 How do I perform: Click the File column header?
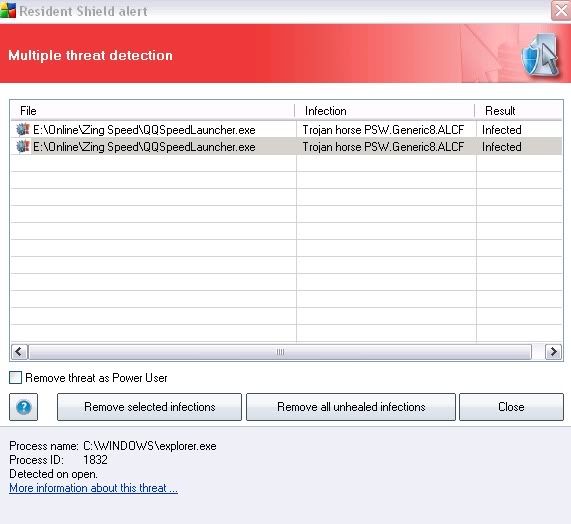coord(153,111)
